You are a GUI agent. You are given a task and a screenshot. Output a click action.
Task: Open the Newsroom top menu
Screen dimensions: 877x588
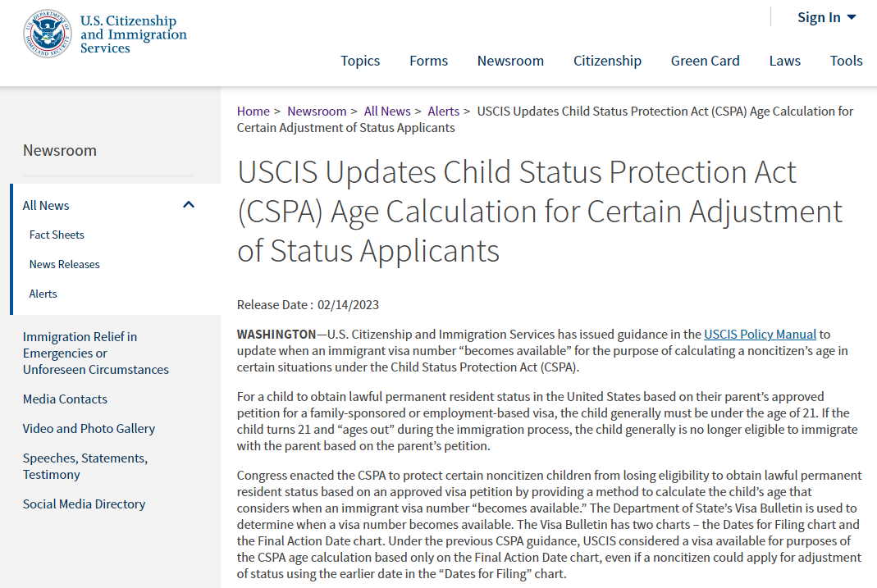click(x=510, y=61)
